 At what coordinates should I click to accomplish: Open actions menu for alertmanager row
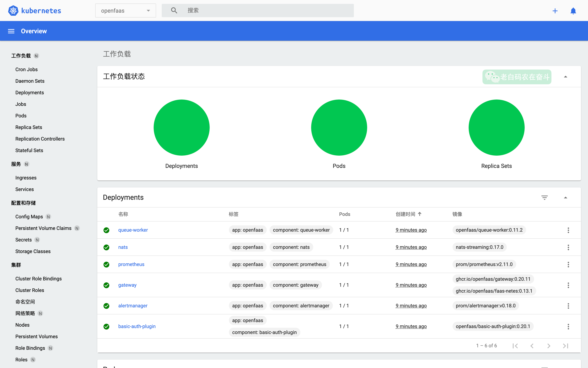[568, 306]
